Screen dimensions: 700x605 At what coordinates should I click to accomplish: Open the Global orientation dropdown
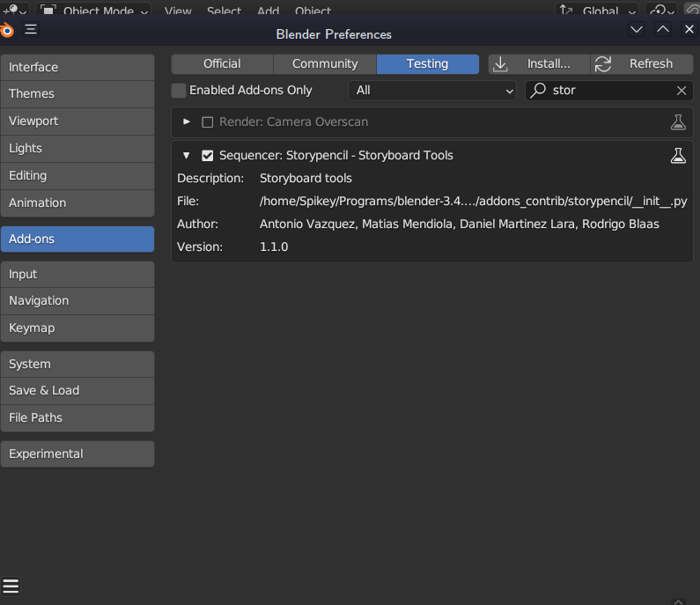point(597,10)
